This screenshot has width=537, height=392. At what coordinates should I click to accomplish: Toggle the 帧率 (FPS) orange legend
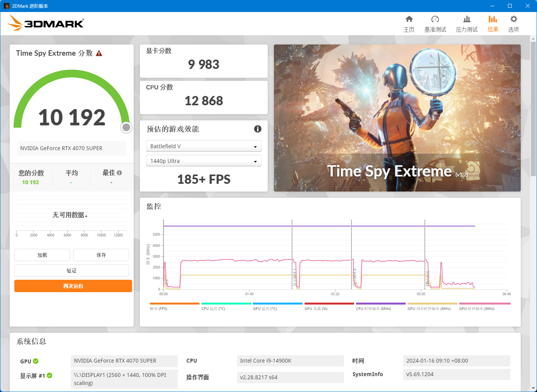point(174,306)
